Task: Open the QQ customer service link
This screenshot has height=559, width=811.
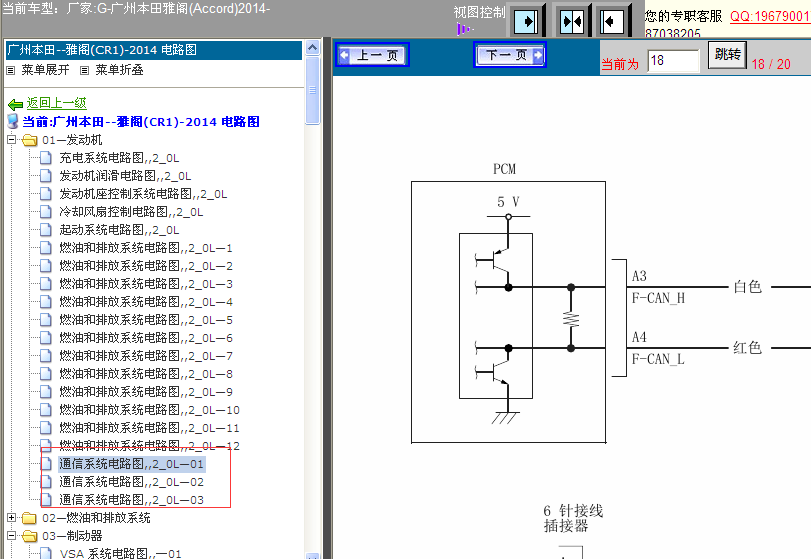Action: [770, 16]
